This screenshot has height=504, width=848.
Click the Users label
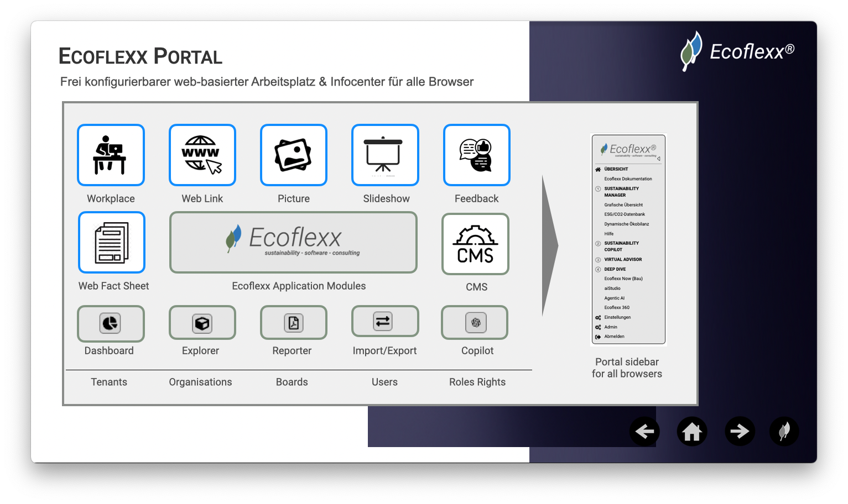coord(384,382)
